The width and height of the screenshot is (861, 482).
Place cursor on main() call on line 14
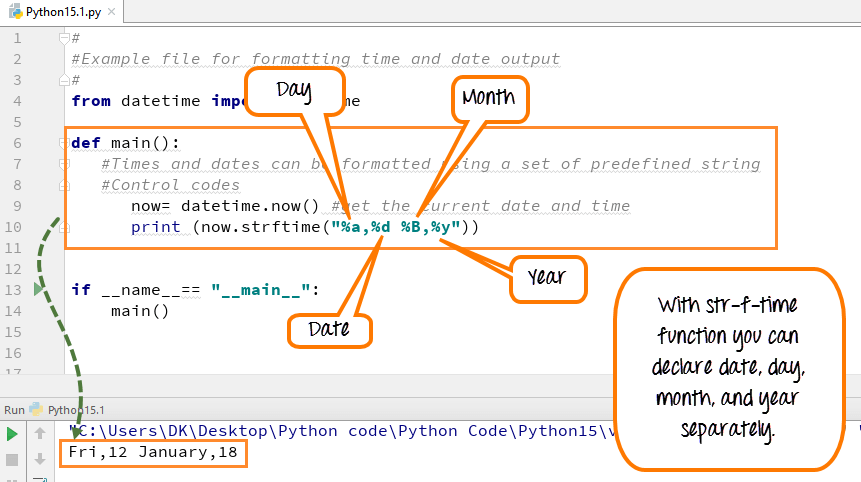[140, 311]
